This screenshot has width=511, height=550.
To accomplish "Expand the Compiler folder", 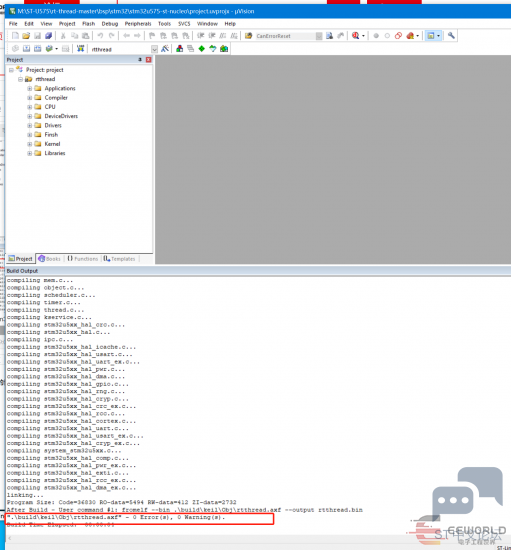I will [x=29, y=98].
